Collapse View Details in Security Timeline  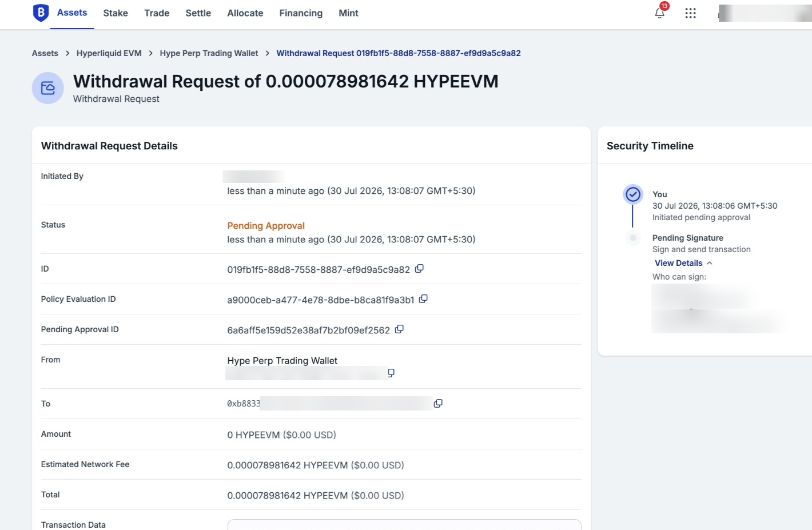coord(683,263)
